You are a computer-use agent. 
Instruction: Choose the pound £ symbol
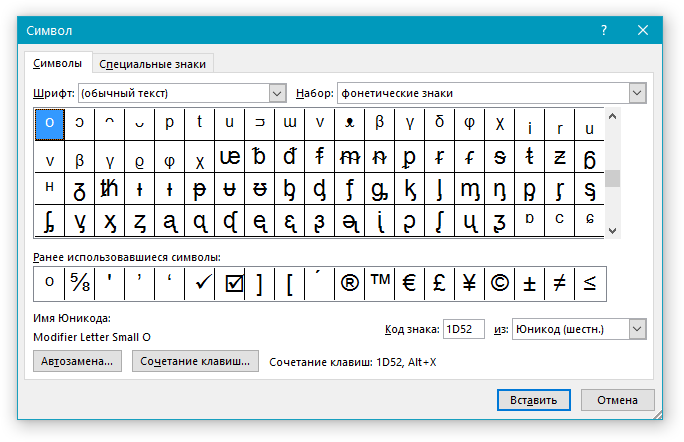point(439,284)
